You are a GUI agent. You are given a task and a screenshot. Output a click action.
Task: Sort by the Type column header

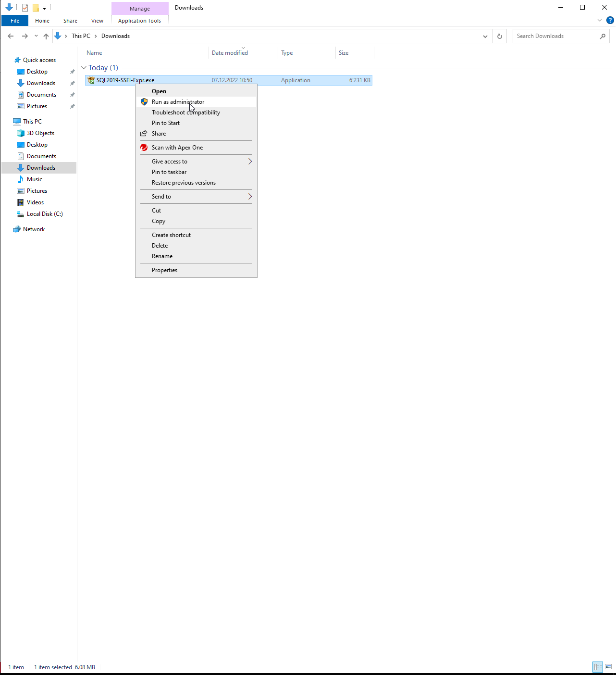(x=287, y=53)
